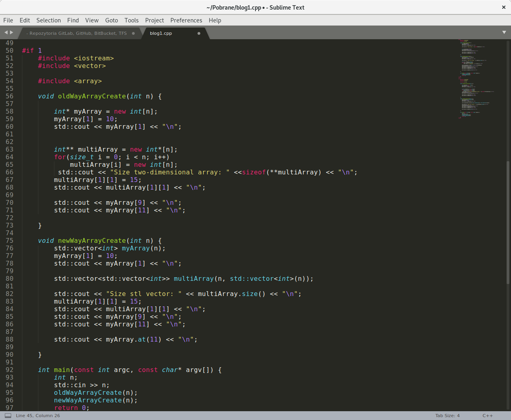Place cursor on '#include <vector>' line

tap(72, 66)
